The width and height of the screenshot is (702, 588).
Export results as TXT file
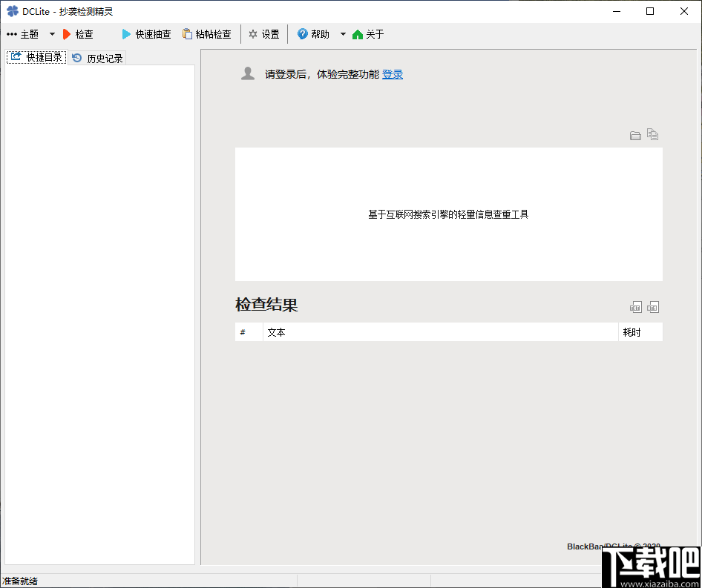coord(635,306)
